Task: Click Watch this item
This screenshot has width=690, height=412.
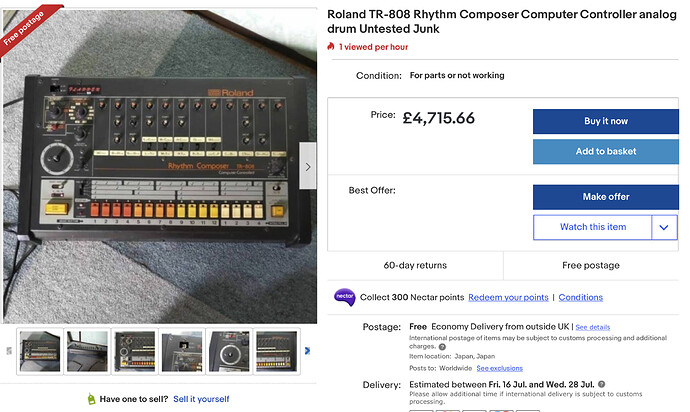Action: (592, 227)
